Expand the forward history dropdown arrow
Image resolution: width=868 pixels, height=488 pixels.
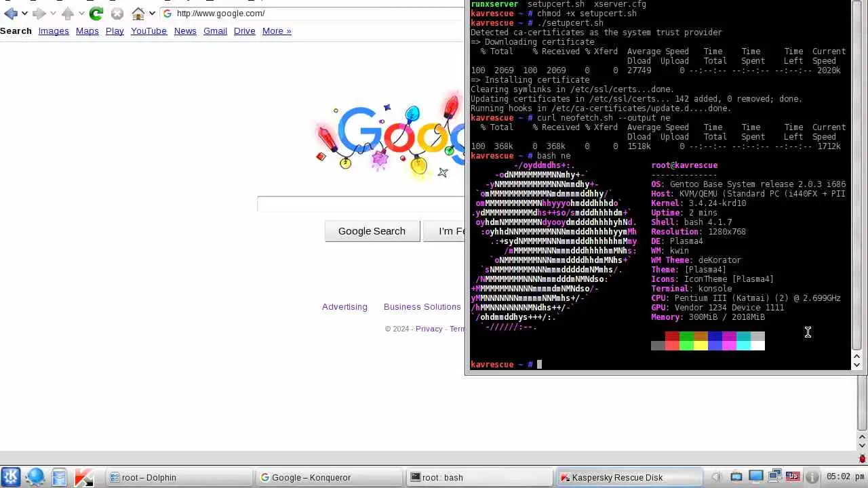click(53, 13)
